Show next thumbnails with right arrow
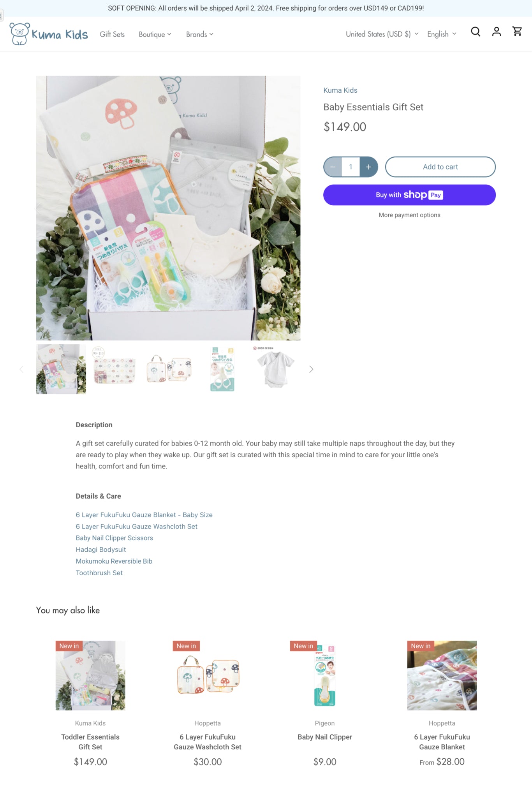 [311, 369]
